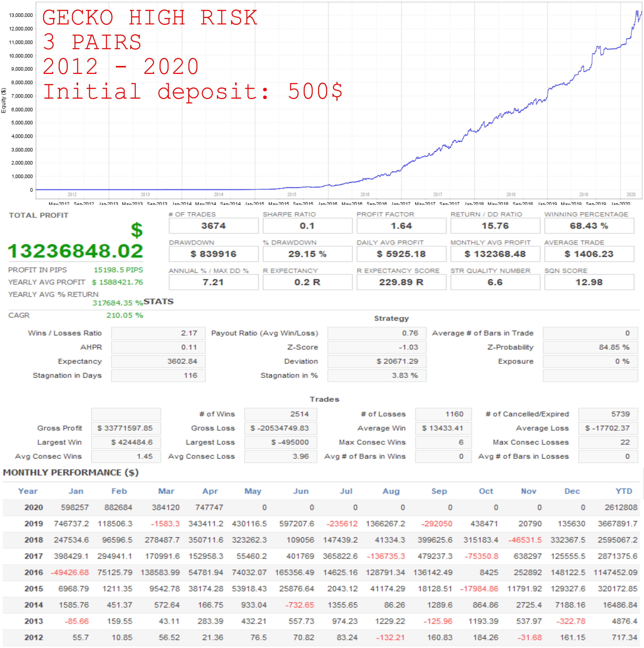Screen dimensions: 644x648
Task: Click the Jan column header
Action: click(76, 491)
